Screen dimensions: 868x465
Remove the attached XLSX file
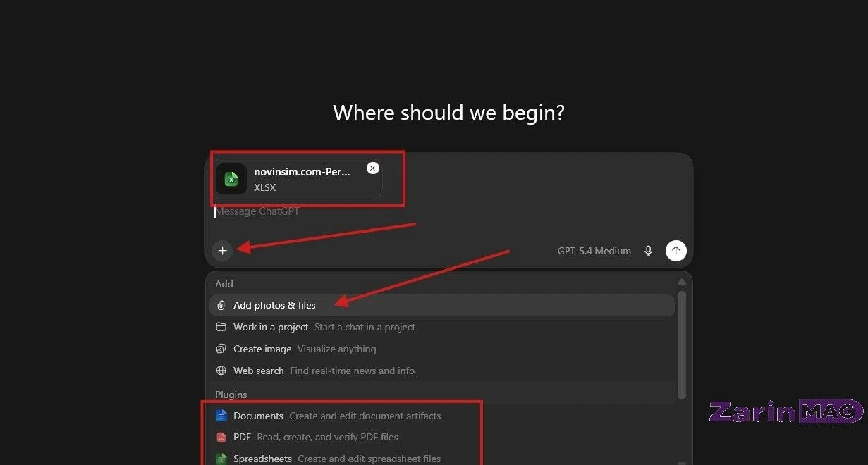pos(373,168)
